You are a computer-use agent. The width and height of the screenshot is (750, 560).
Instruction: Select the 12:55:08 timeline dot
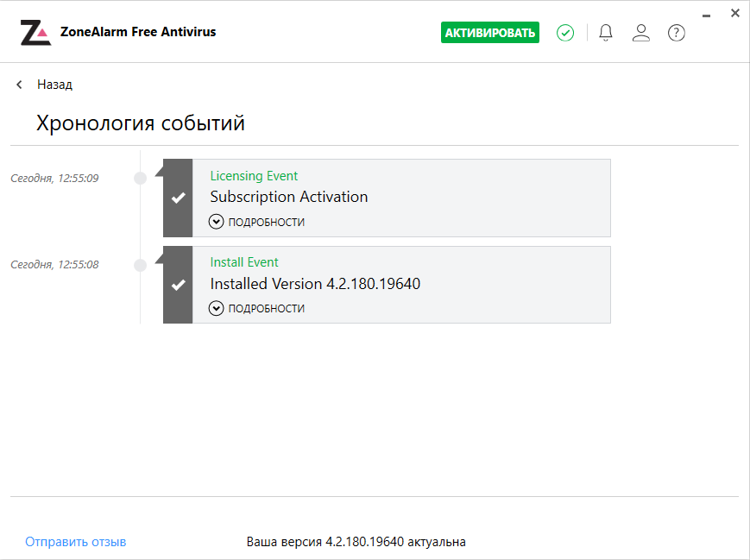(140, 265)
